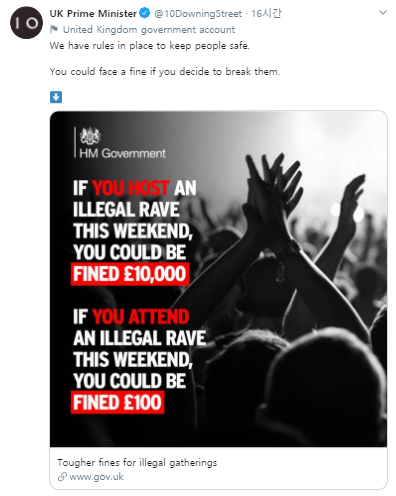Click the blue down-arrow emoji
Viewport: 396px width, 496px height.
point(56,97)
